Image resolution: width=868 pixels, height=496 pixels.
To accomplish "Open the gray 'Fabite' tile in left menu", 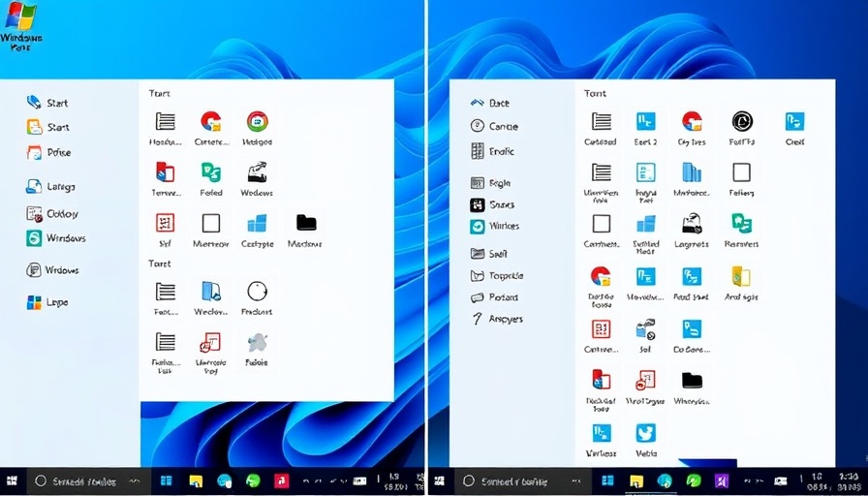I will point(257,350).
